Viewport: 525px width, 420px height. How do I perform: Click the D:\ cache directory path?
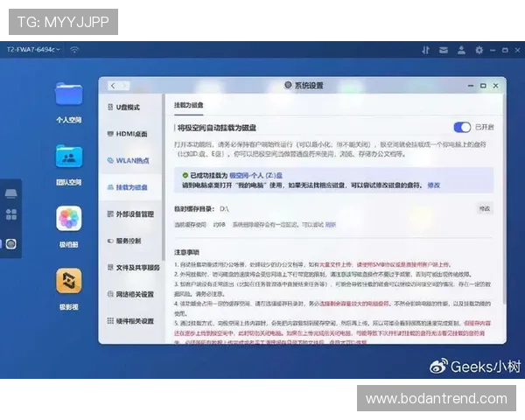[224, 209]
